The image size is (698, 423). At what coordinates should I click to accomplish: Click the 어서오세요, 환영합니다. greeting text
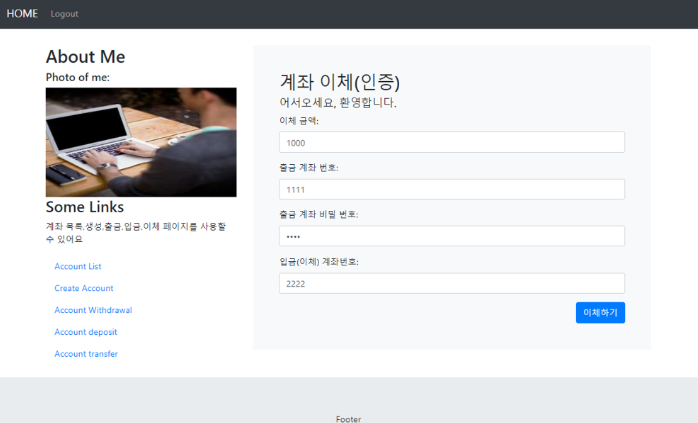click(338, 102)
